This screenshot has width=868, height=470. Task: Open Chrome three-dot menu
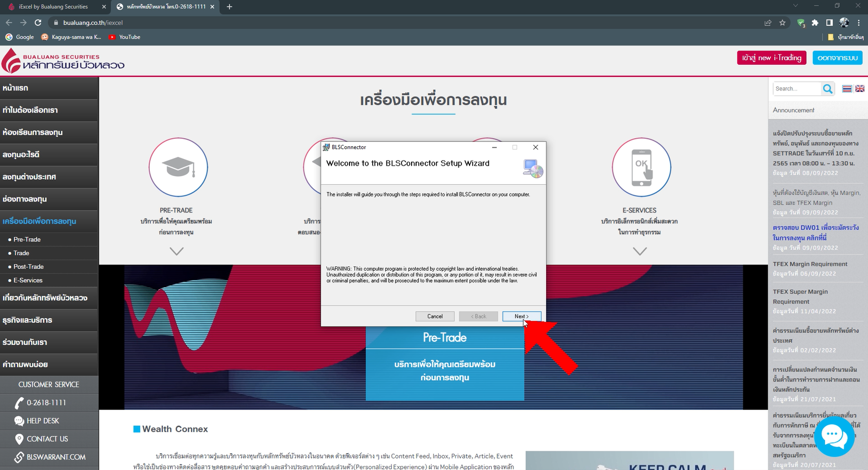(x=858, y=23)
